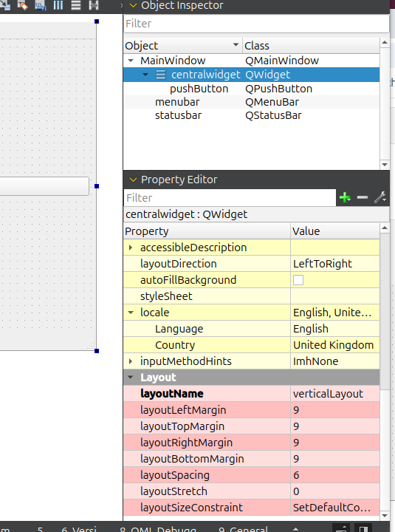Open the General Messages output pane tab
The width and height of the screenshot is (395, 532).
pos(243,528)
